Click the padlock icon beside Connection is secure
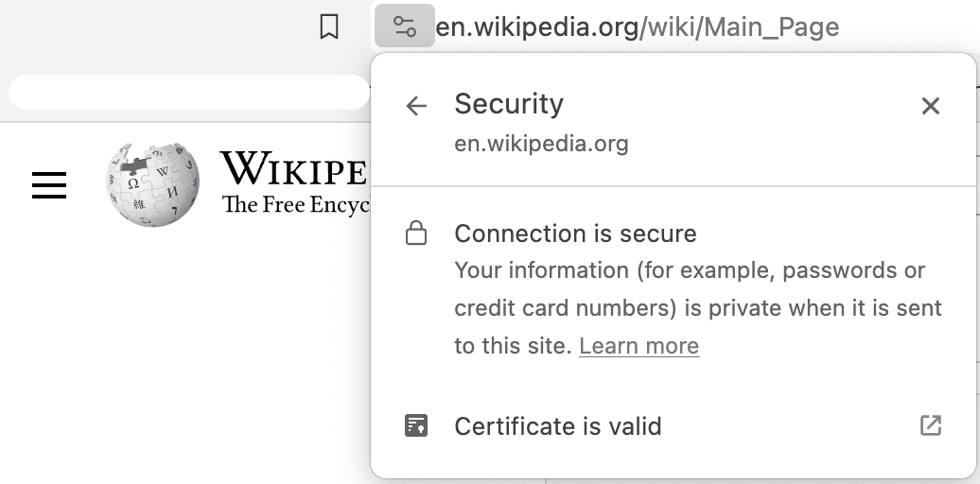This screenshot has width=980, height=484. (416, 233)
